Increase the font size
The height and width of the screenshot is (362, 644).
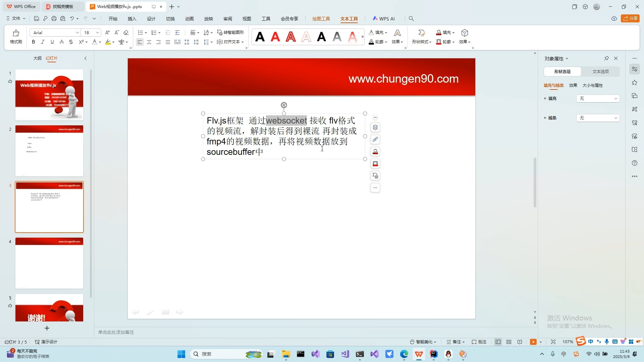[107, 33]
